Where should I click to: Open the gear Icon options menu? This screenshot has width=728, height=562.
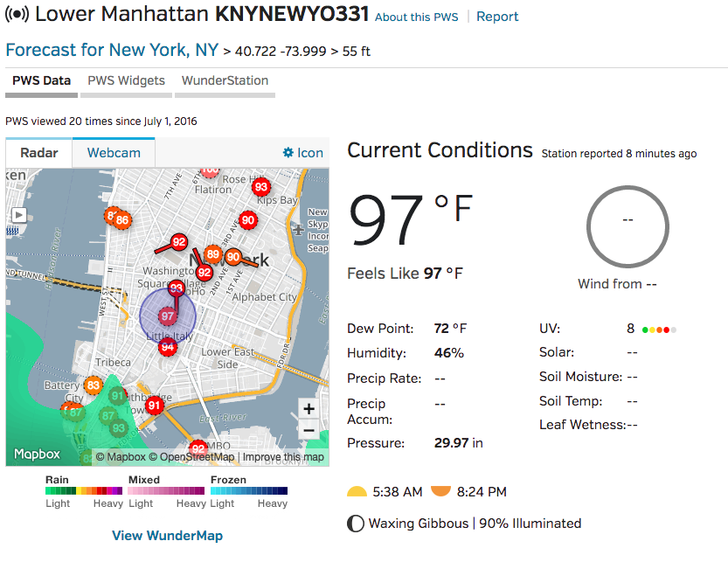point(302,153)
